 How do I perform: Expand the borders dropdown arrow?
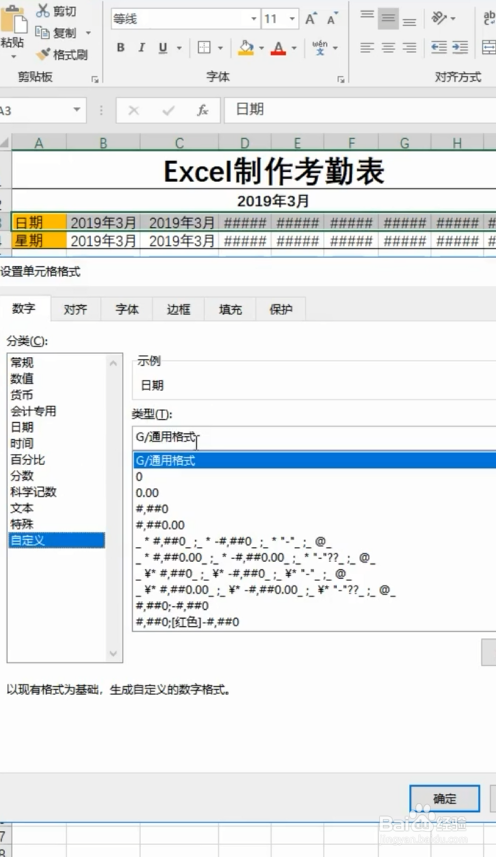click(220, 48)
